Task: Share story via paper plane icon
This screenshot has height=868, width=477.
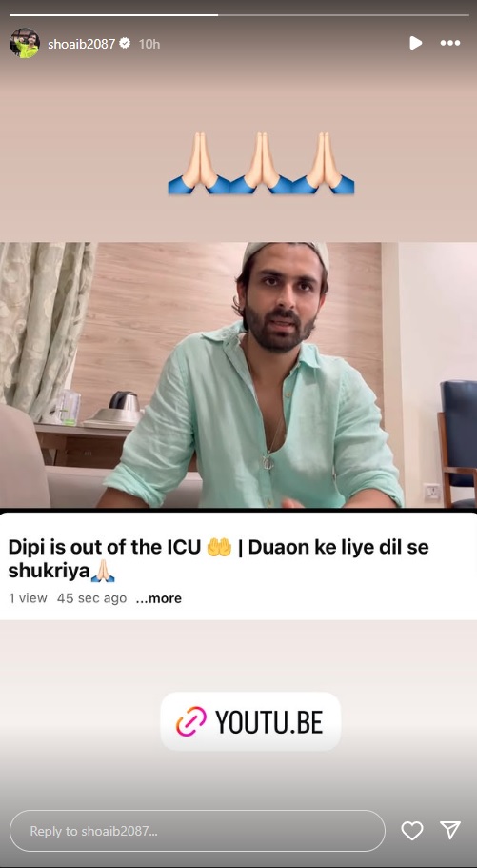Action: point(450,830)
